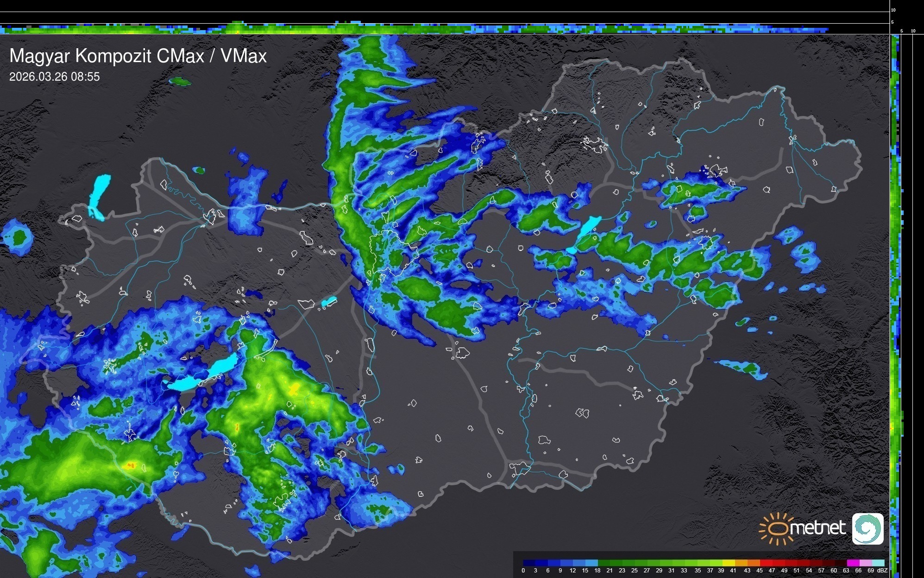
Task: Select the orange 43 dBZ legend swatch
Action: point(754,563)
